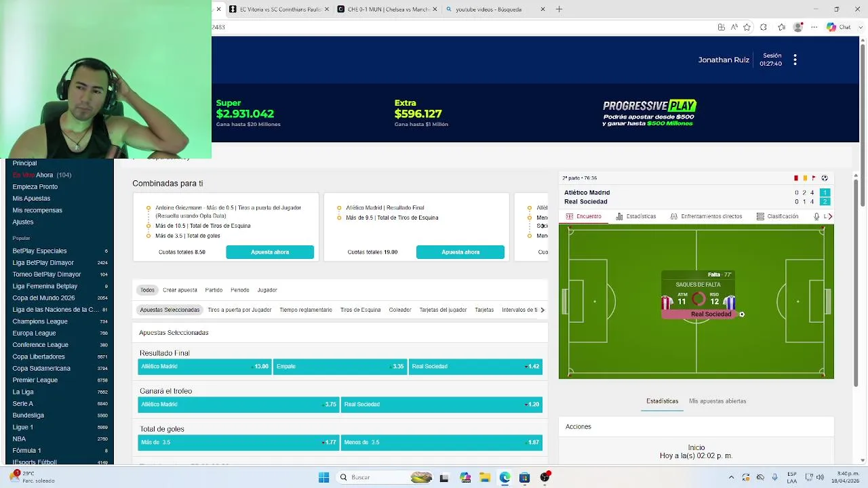This screenshot has height=488, width=868.
Task: Open the Principal sidebar link
Action: (x=24, y=163)
